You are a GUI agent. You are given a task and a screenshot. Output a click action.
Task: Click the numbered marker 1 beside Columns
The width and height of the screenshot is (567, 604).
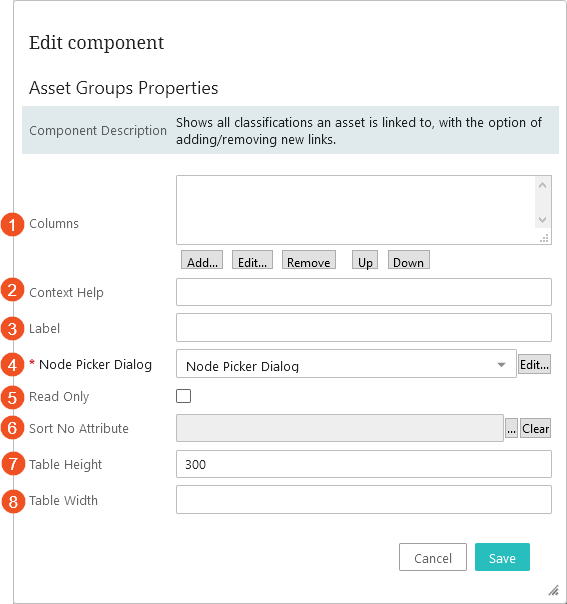coord(13,225)
